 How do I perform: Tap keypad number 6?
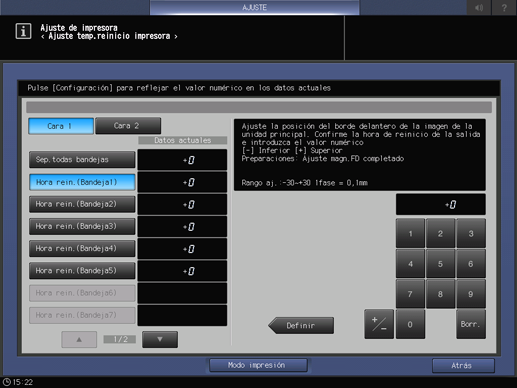[471, 264]
